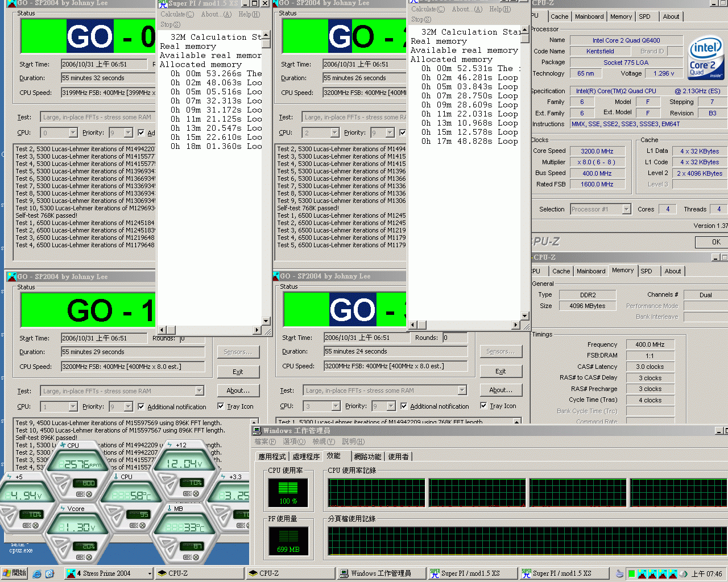Click Sensors... in the CPU 3 SP2004 window
This screenshot has width=728, height=582.
pos(500,351)
